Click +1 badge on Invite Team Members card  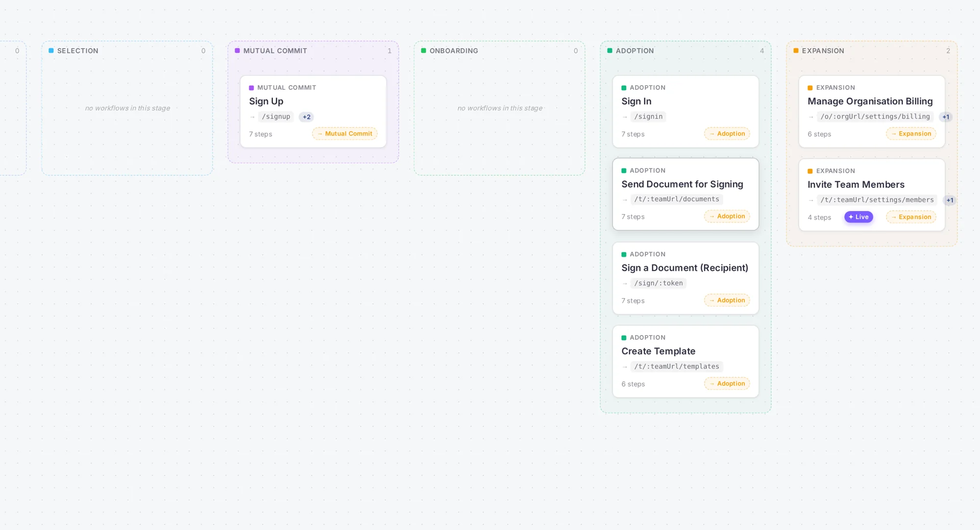point(950,200)
